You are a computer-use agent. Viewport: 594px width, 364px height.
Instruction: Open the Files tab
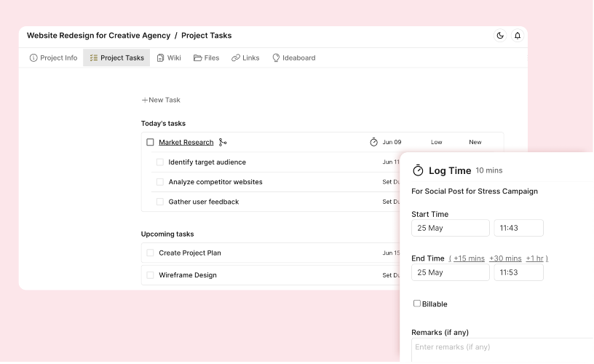(x=207, y=58)
